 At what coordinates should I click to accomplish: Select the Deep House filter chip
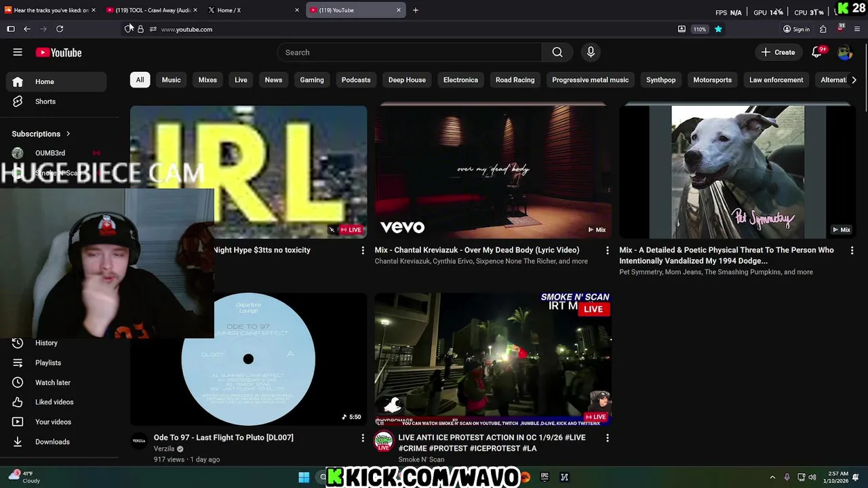click(407, 80)
